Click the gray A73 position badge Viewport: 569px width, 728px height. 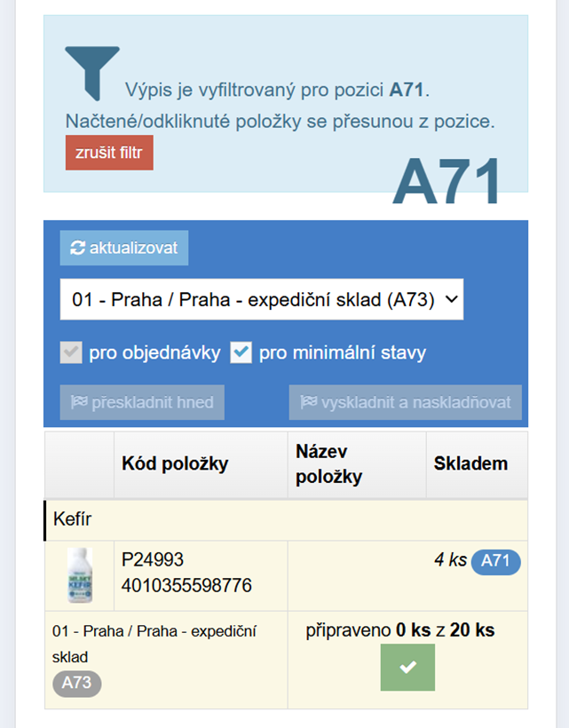tap(77, 684)
